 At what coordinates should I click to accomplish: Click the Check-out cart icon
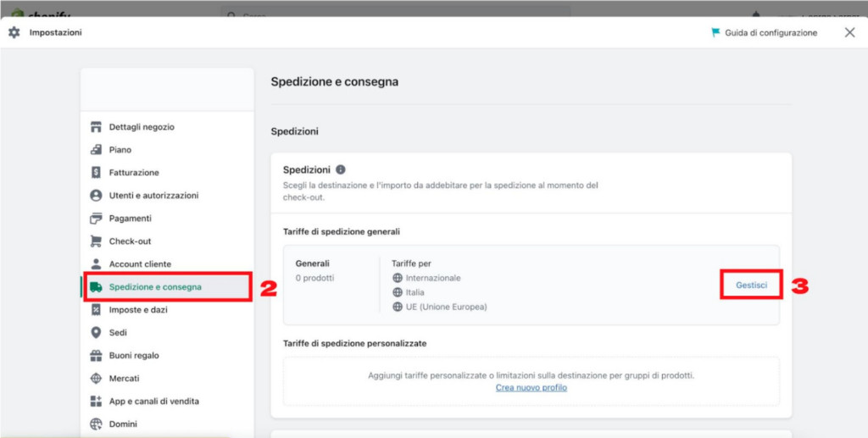[96, 241]
